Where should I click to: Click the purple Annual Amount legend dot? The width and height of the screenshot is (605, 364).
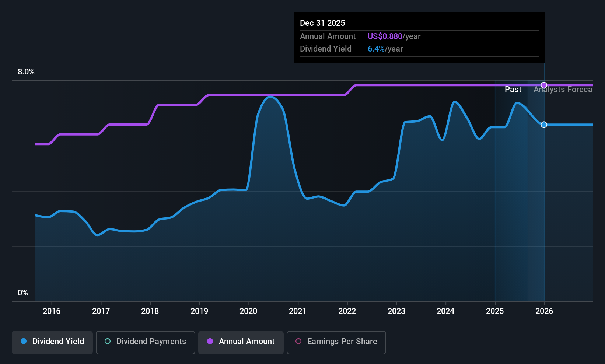210,341
